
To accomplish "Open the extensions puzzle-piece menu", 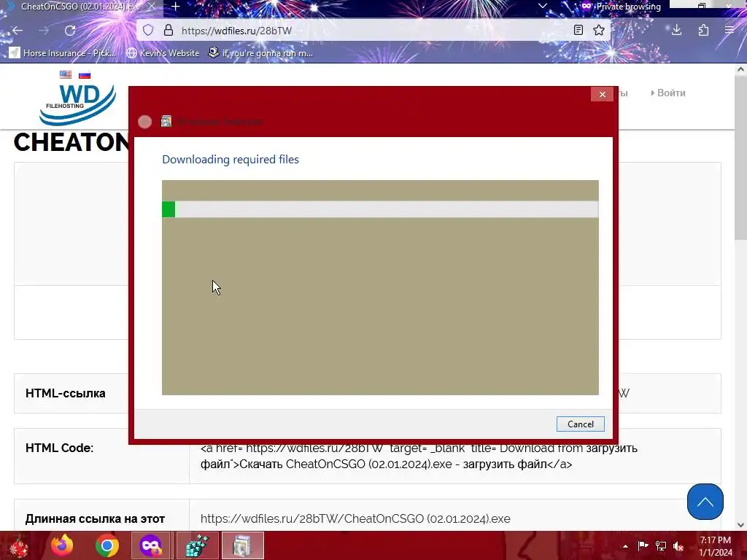I will coord(703,31).
